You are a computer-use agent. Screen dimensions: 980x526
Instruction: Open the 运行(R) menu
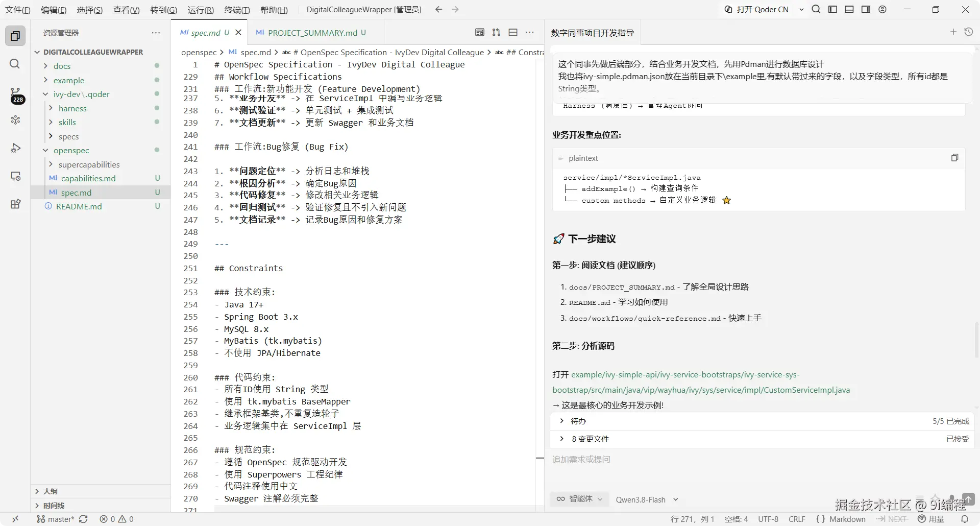point(201,10)
